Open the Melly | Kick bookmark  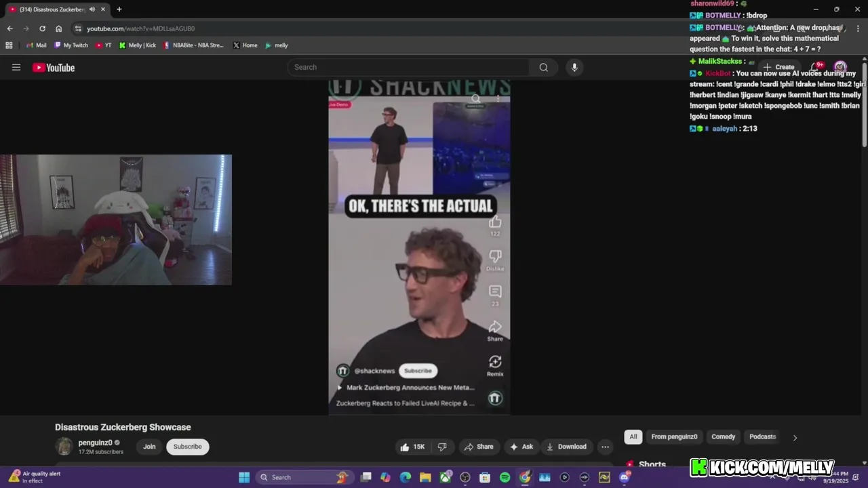click(x=138, y=45)
